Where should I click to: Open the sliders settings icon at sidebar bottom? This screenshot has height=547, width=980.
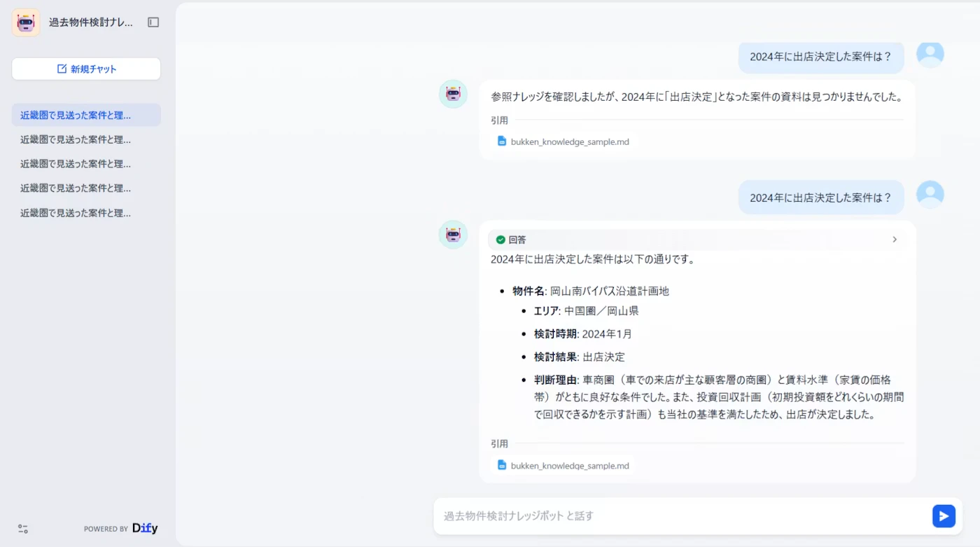pyautogui.click(x=23, y=529)
